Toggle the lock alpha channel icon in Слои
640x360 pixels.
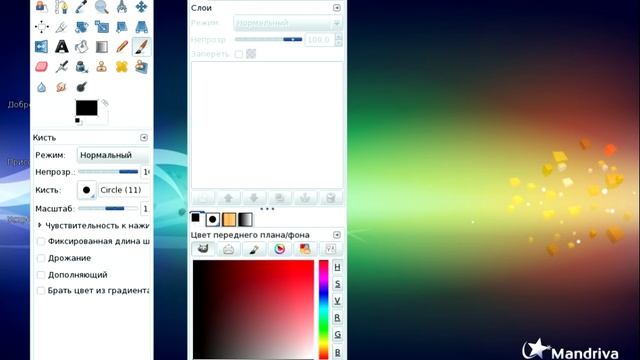pos(251,54)
